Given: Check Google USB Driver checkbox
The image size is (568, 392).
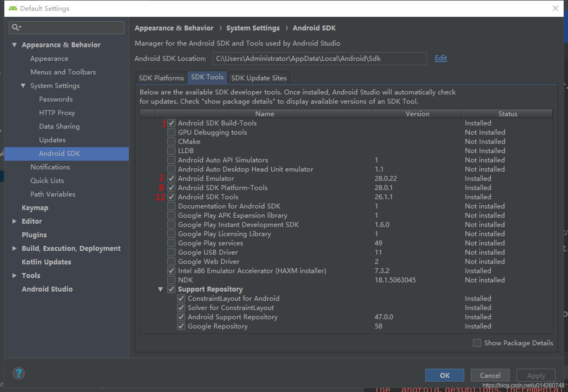Looking at the screenshot, I should pyautogui.click(x=171, y=252).
